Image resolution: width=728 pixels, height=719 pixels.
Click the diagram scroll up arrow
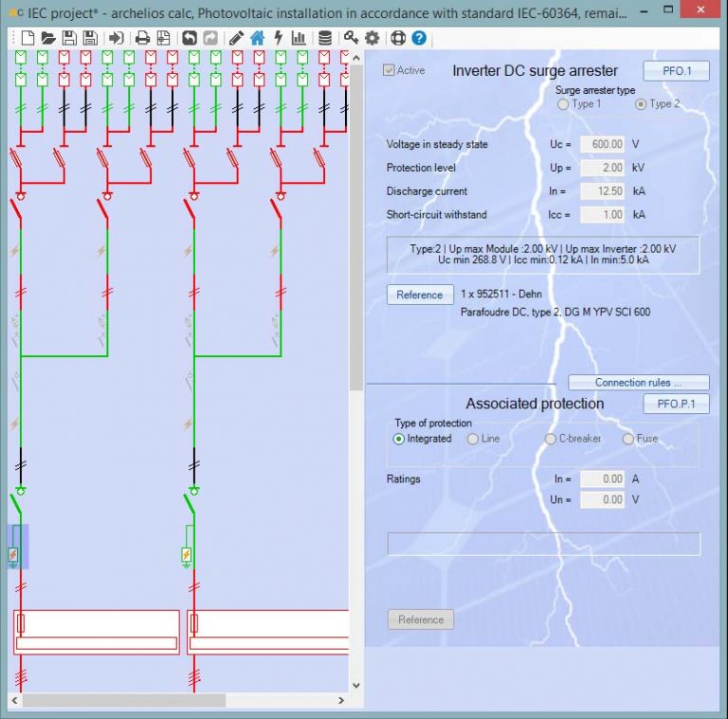click(356, 58)
